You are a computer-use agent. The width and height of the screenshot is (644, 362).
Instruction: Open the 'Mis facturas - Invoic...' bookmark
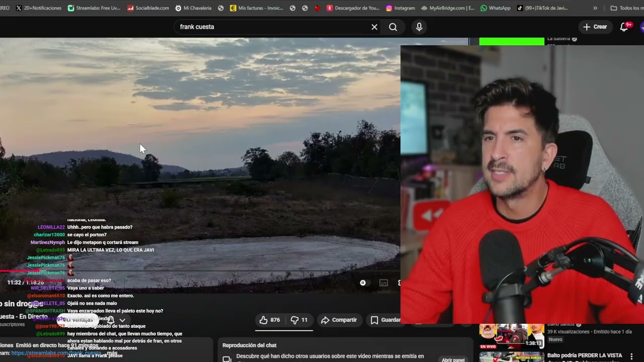coord(257,8)
